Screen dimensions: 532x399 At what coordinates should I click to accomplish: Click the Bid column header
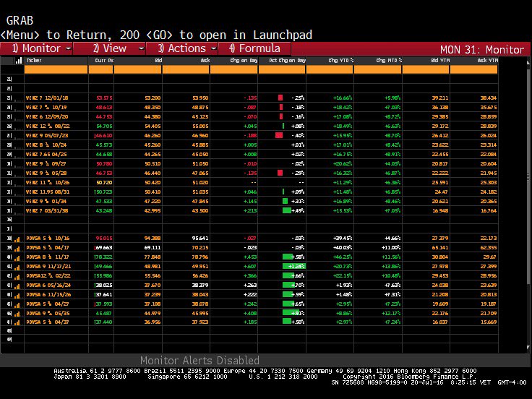(158, 61)
